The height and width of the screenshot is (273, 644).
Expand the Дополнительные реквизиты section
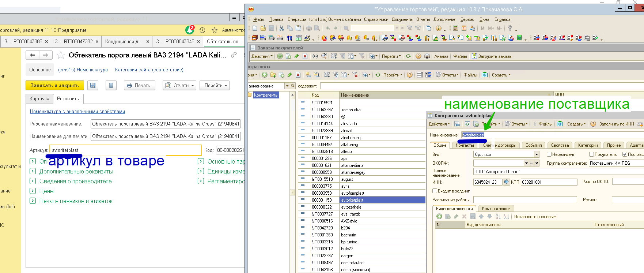[x=76, y=171]
